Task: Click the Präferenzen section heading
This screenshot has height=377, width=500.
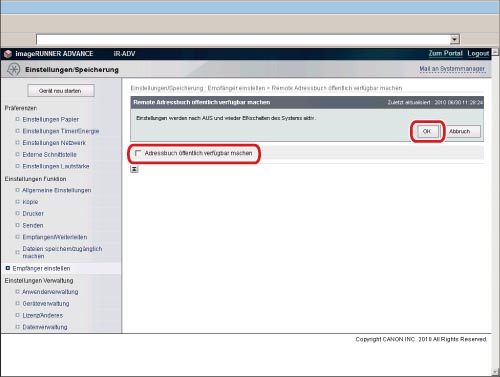Action: [21, 108]
